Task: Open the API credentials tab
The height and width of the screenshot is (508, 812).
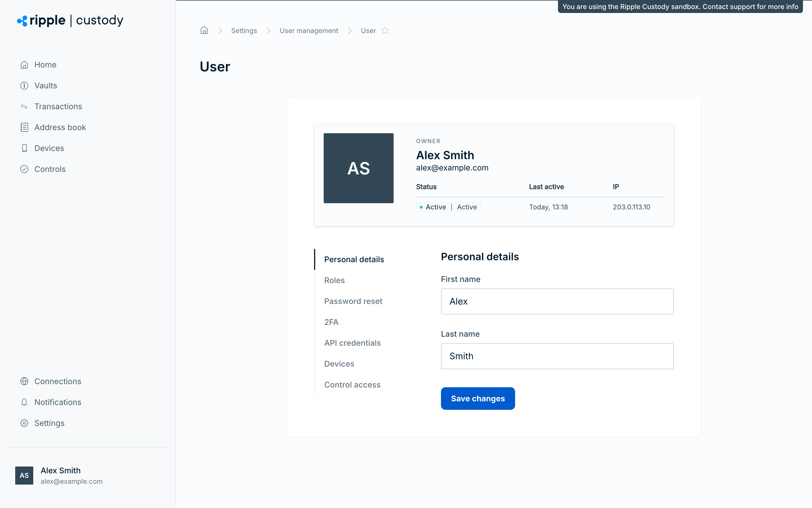Action: click(x=352, y=343)
